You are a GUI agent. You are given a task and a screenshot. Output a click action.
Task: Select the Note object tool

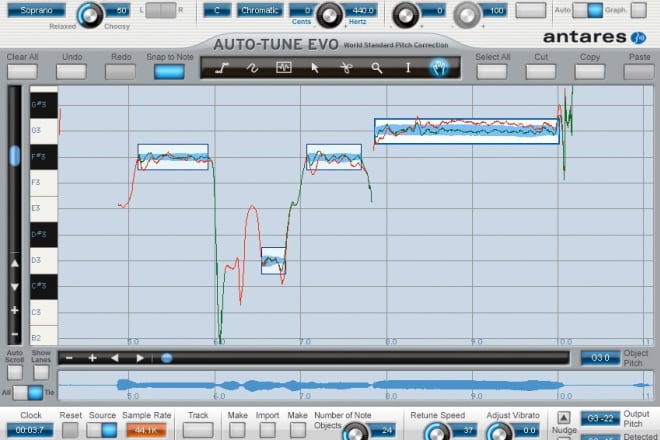pyautogui.click(x=283, y=67)
